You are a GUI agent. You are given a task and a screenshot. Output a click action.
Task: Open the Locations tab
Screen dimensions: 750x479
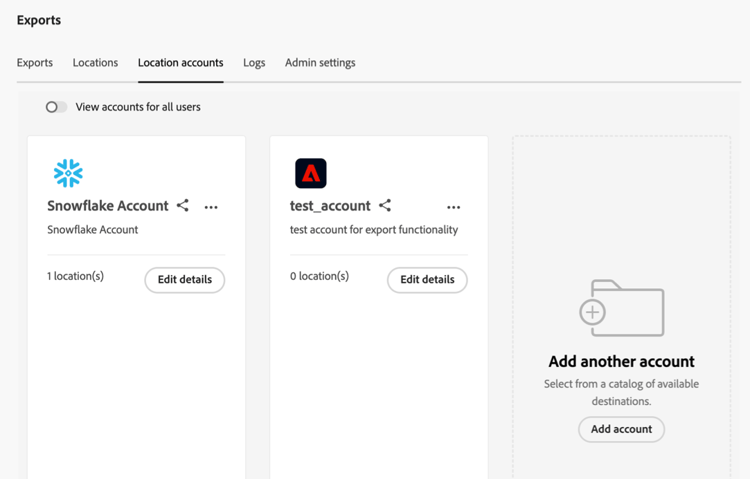click(95, 63)
